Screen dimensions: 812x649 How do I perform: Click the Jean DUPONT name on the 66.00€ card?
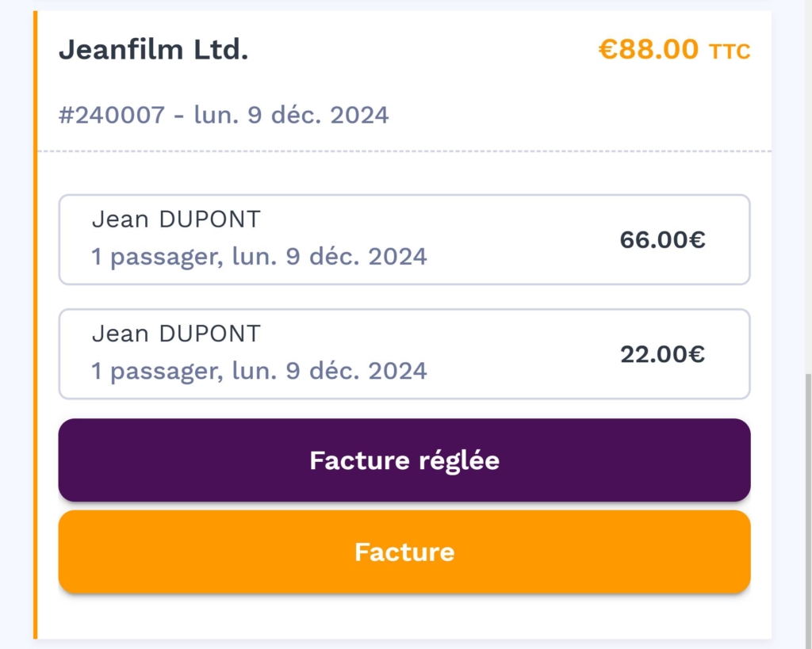point(176,220)
